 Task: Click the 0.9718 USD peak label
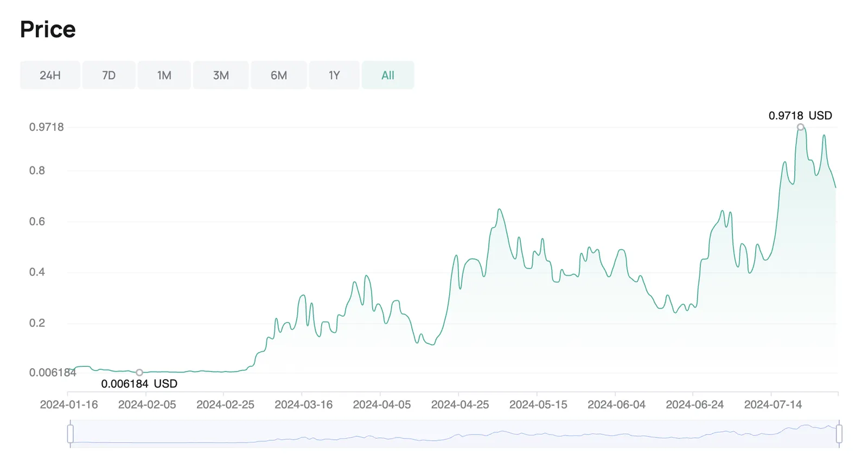800,116
